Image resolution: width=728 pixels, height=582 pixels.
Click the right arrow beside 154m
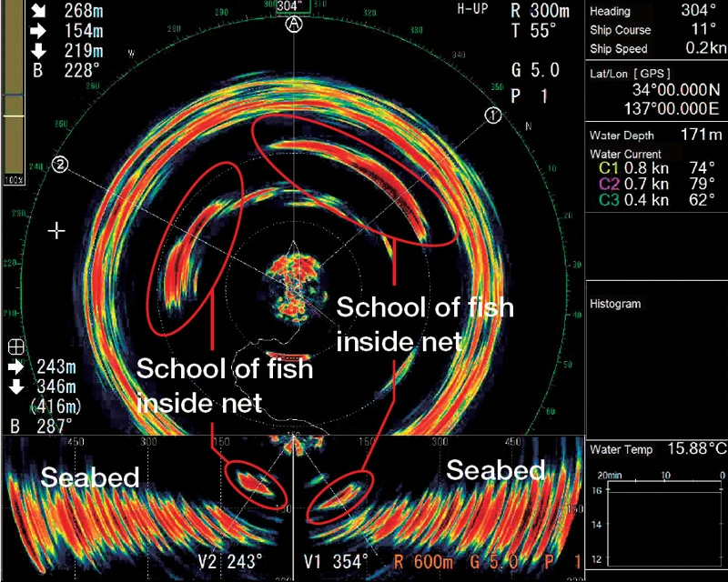click(x=15, y=33)
